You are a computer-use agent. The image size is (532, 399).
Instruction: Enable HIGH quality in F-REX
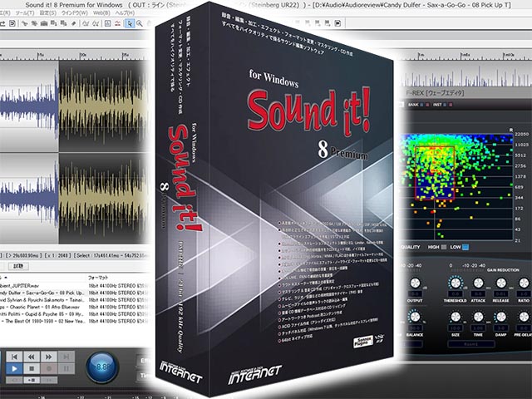443,247
